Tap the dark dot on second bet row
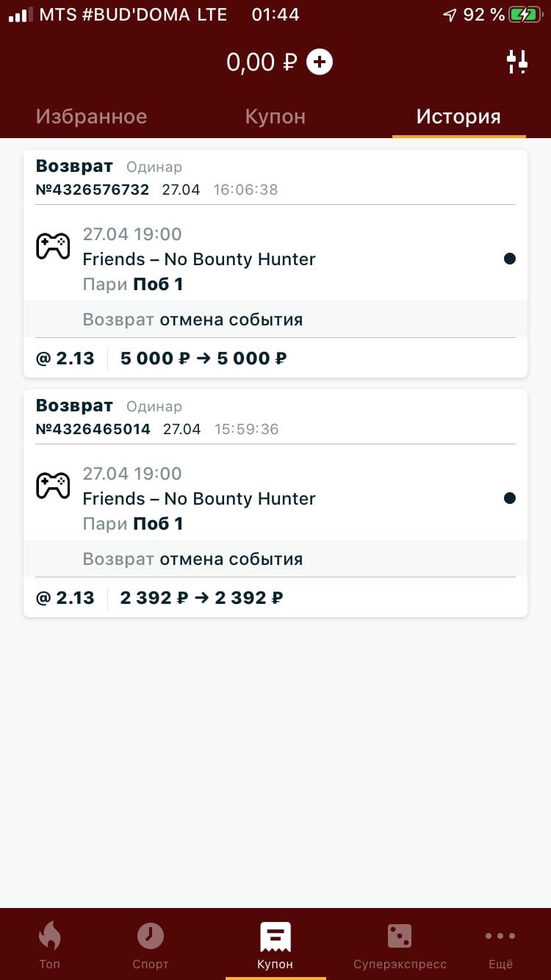The height and width of the screenshot is (980, 551). click(510, 498)
